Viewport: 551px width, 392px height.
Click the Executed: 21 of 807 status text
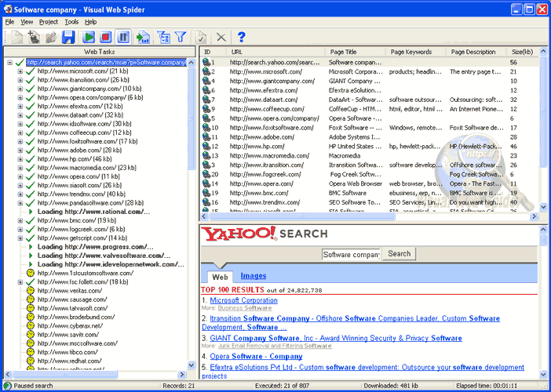click(283, 386)
